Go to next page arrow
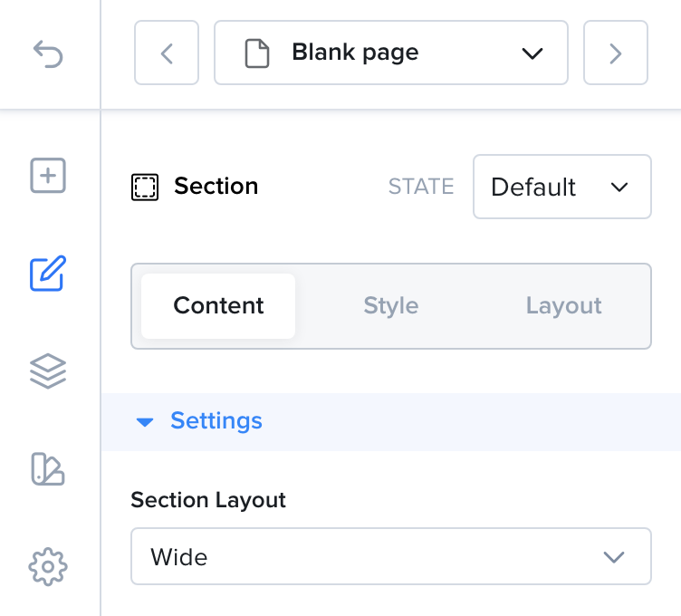The image size is (681, 616). coord(616,53)
